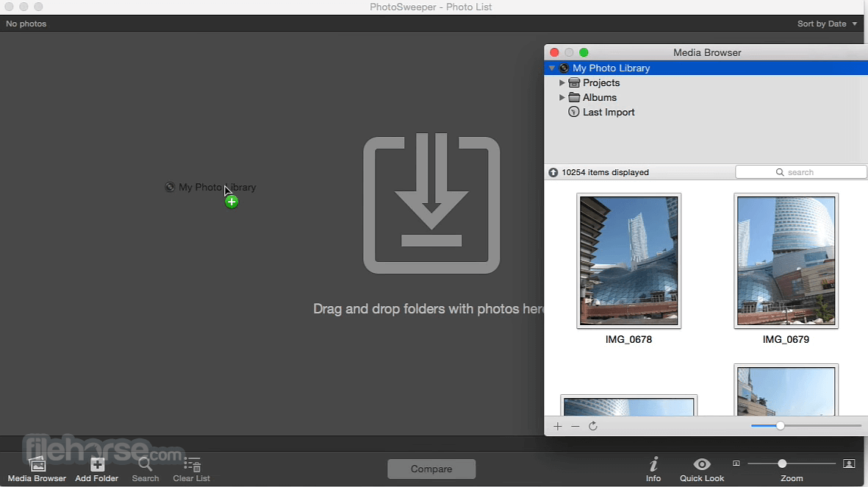Toggle the Quick Look eye icon
The image size is (868, 487).
[701, 464]
